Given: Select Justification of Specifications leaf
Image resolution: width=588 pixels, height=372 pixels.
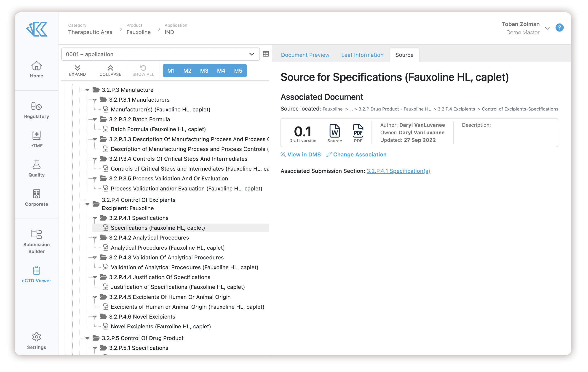Looking at the screenshot, I should click(178, 287).
